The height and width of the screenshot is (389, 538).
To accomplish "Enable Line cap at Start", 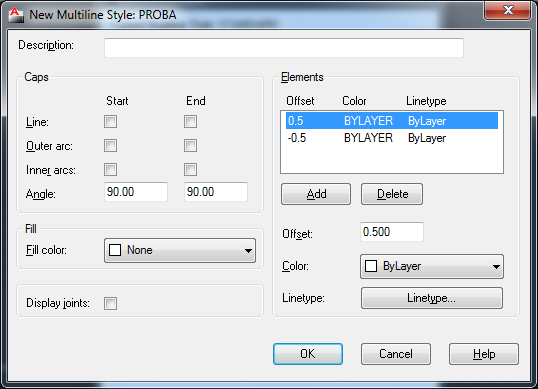I will 110,121.
